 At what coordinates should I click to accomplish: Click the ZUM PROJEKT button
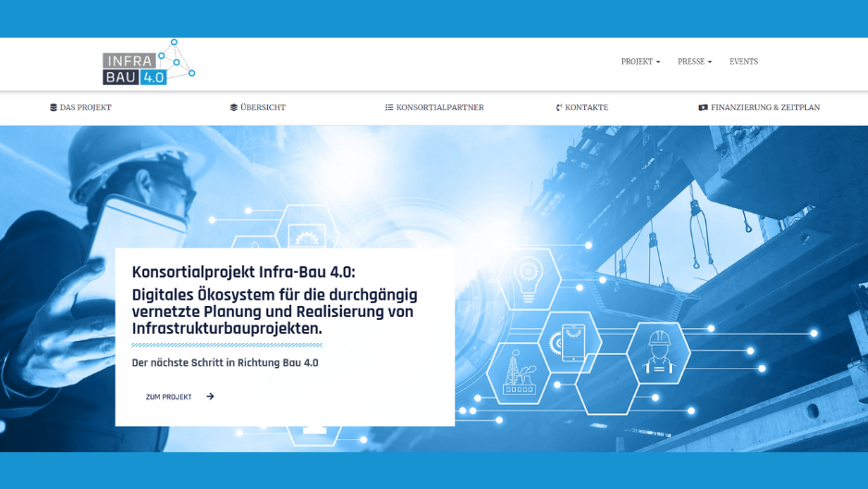tap(180, 397)
